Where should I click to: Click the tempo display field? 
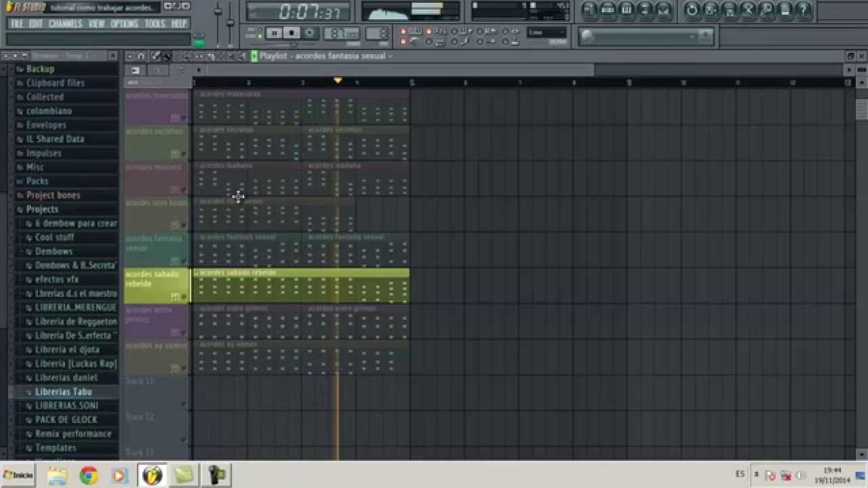pos(341,33)
